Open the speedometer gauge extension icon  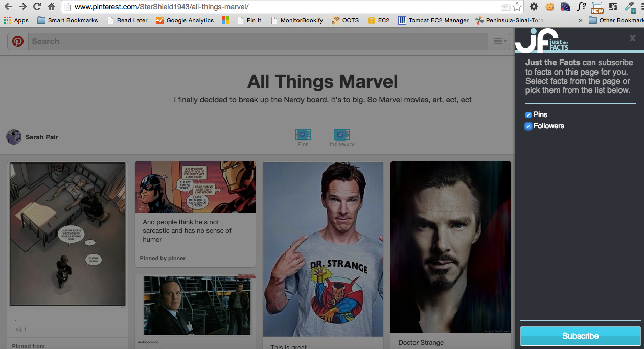coord(565,7)
